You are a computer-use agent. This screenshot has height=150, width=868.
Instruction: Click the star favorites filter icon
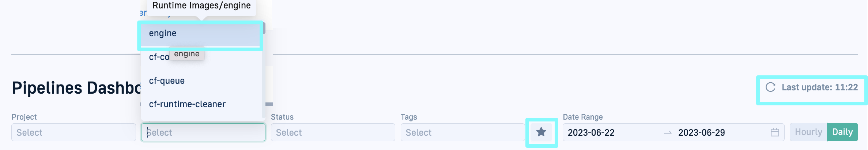(x=541, y=132)
